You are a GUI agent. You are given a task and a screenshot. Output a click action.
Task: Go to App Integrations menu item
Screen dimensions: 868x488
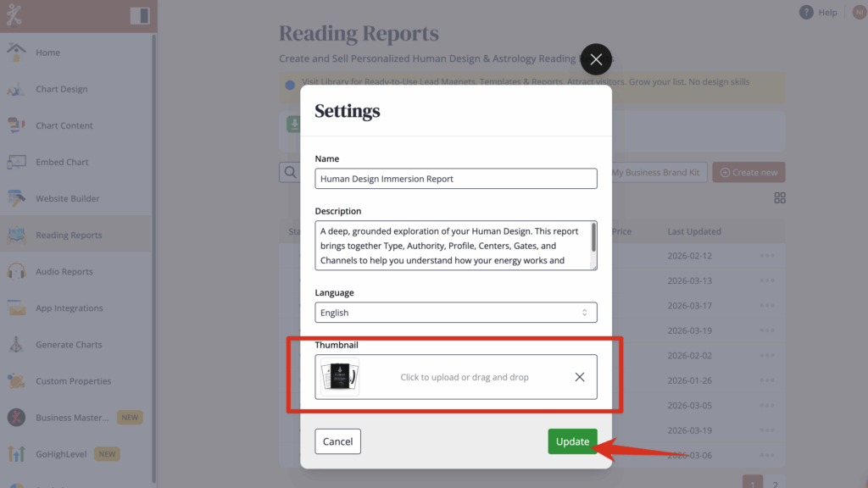pyautogui.click(x=69, y=308)
